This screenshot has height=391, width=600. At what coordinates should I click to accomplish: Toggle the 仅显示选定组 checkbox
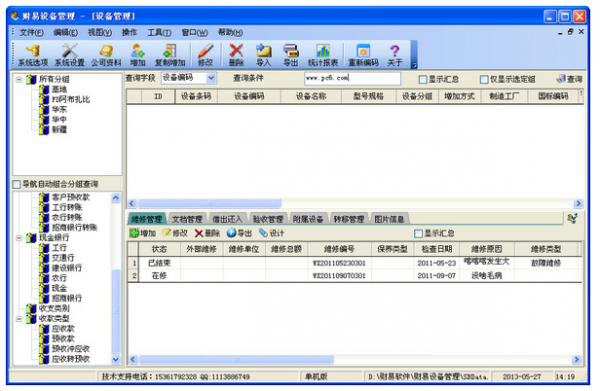click(484, 80)
